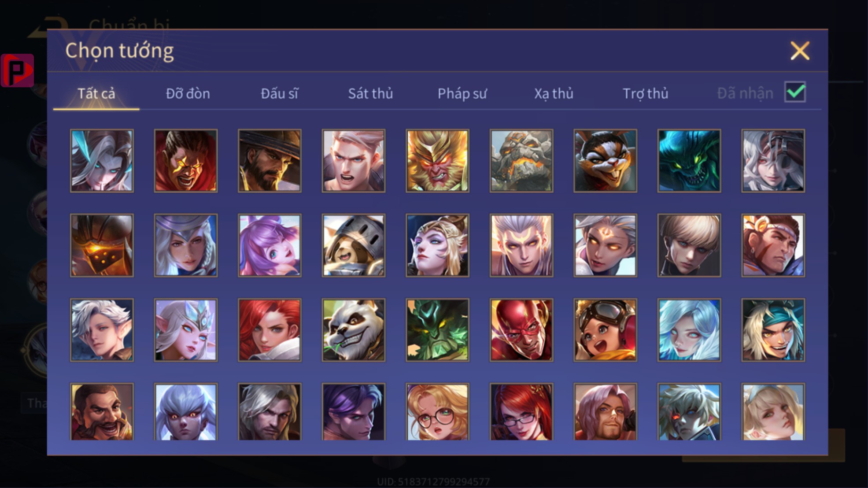Choose the hero with cowboy hat and beard
The width and height of the screenshot is (868, 488).
coord(270,161)
